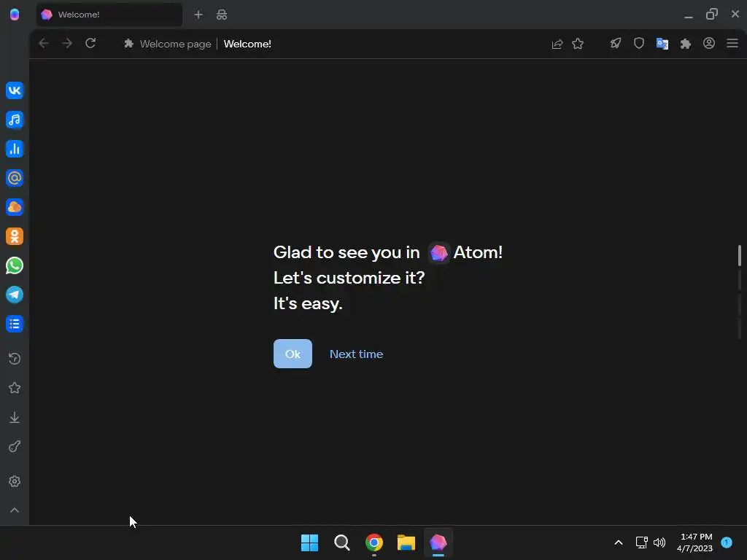Open passwords key icon in sidebar
Image resolution: width=747 pixels, height=560 pixels.
click(15, 447)
